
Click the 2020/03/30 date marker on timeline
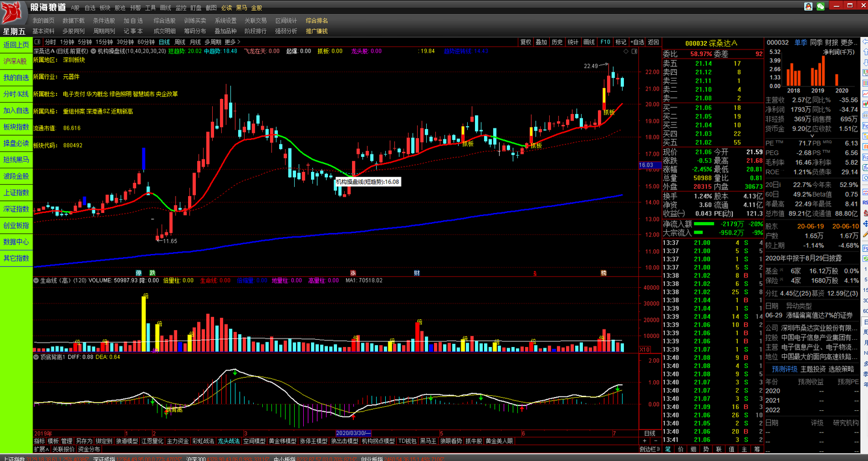click(354, 433)
